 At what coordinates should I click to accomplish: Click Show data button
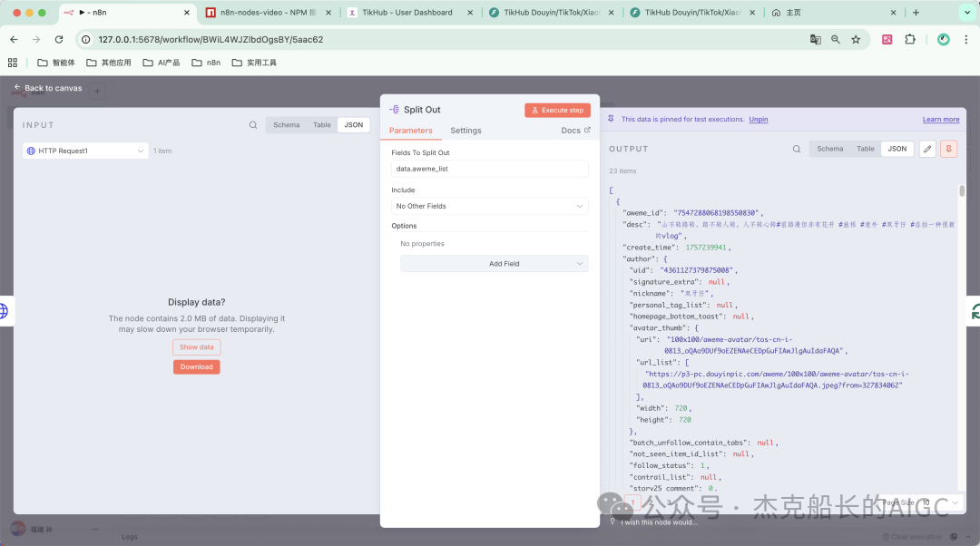click(196, 346)
